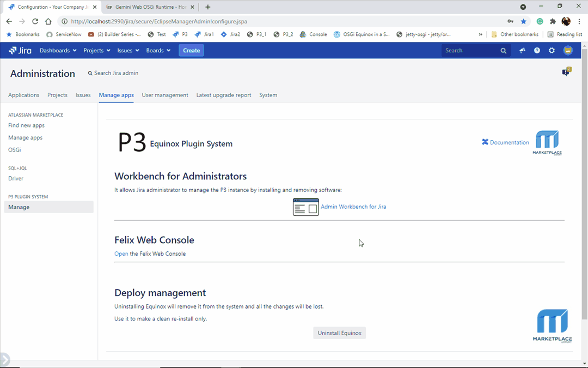Click the Confluence-style Documentation icon
The width and height of the screenshot is (588, 368).
point(485,142)
